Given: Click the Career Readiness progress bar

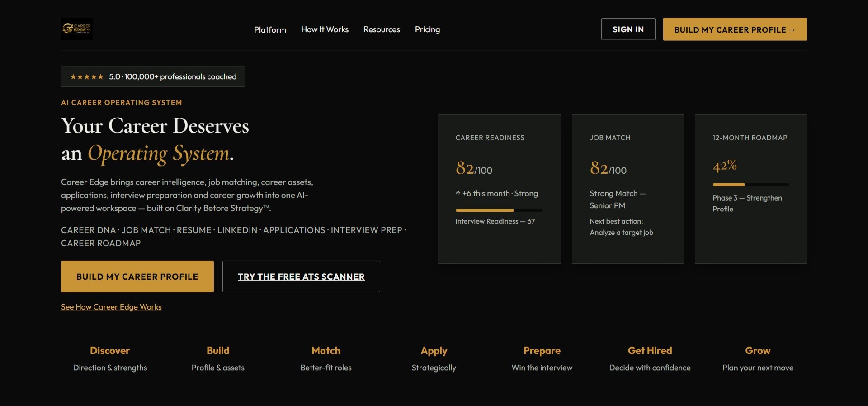Looking at the screenshot, I should tap(499, 210).
